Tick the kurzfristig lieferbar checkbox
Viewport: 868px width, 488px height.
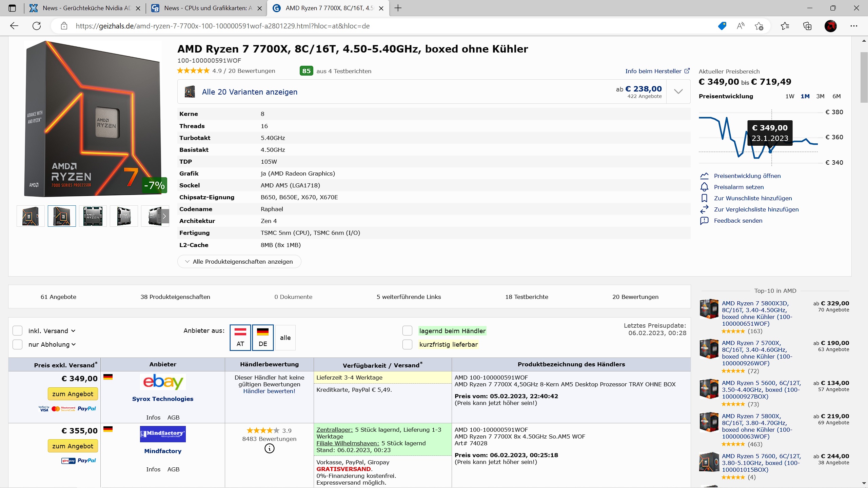pos(407,344)
